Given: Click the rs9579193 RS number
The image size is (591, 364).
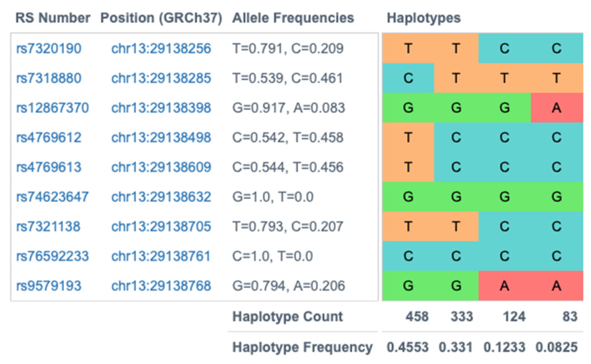Looking at the screenshot, I should point(49,286).
